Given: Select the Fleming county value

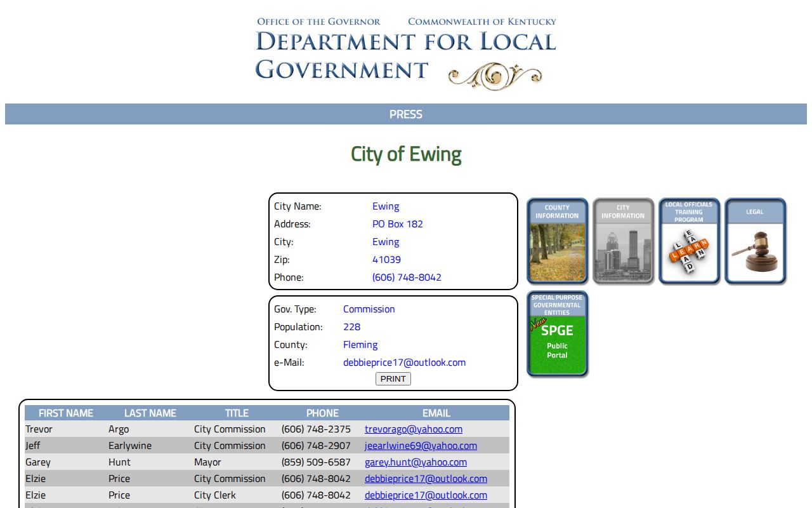Looking at the screenshot, I should (360, 345).
